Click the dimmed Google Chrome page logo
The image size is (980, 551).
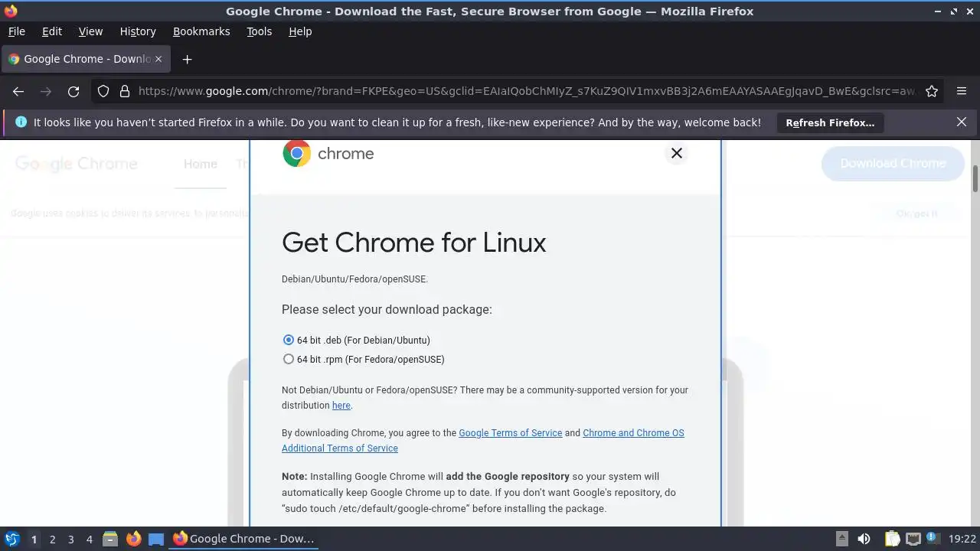76,164
